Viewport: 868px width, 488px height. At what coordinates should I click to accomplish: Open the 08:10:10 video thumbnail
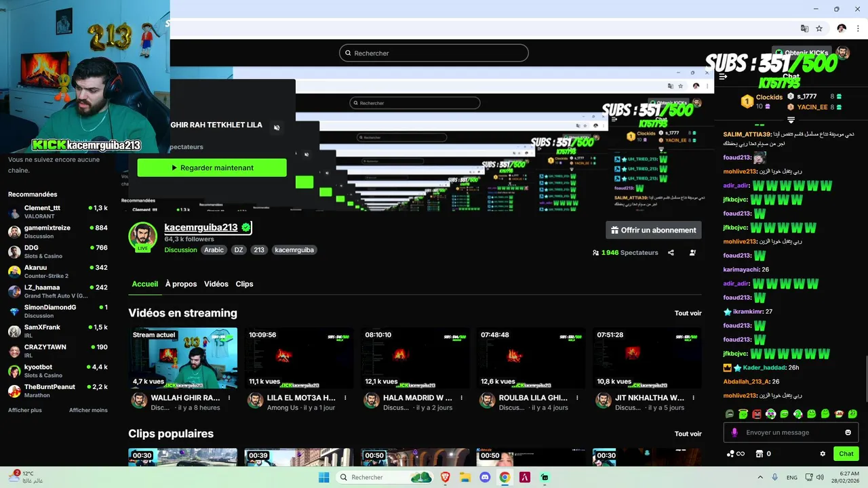pos(416,359)
